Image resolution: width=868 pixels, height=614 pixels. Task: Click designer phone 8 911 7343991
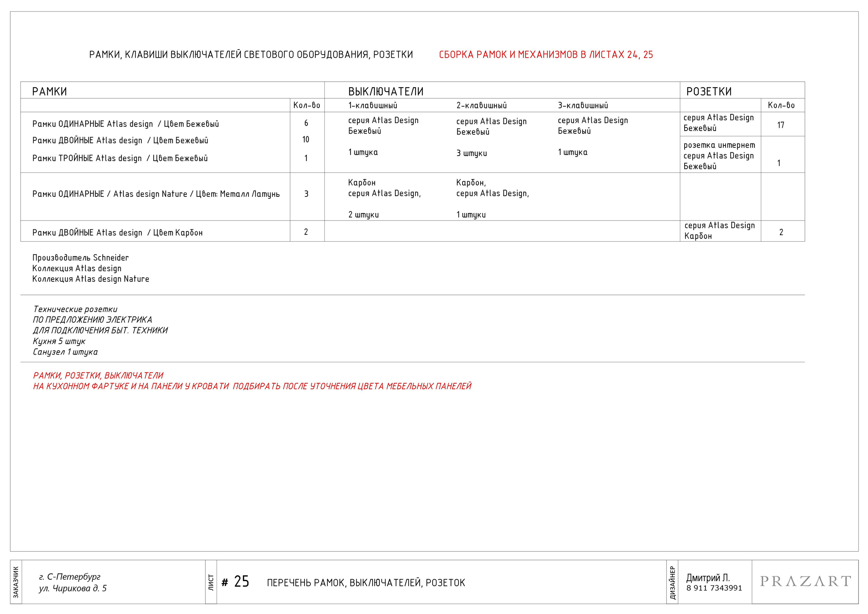click(x=714, y=588)
